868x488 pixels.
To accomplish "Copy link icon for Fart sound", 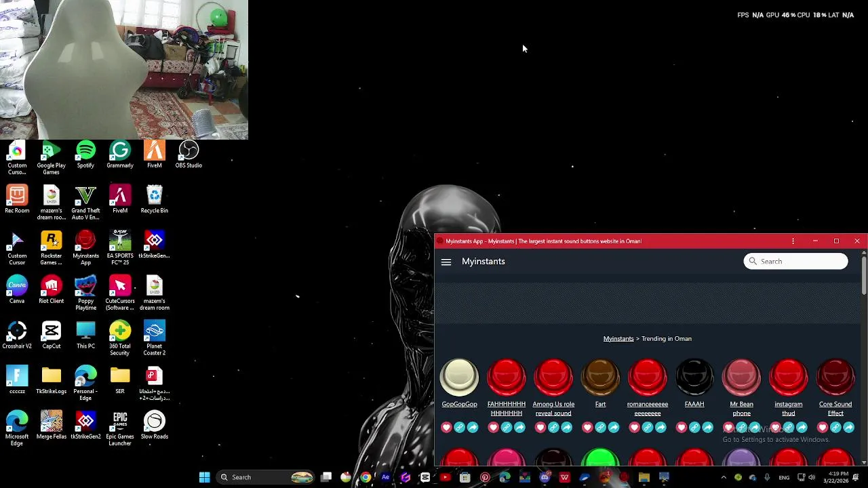I will tap(600, 427).
